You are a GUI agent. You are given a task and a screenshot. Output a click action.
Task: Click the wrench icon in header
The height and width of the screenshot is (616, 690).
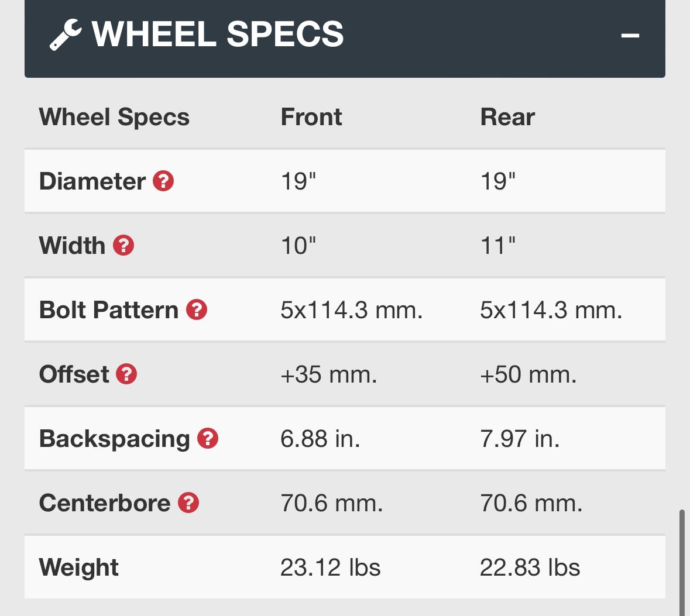(66, 35)
